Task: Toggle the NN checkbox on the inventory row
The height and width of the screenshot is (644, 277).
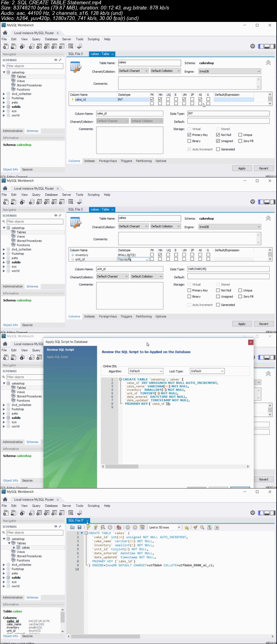Action: pos(160,255)
